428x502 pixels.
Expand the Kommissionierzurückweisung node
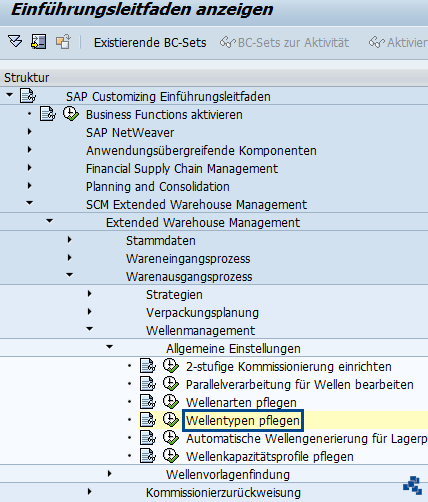pos(90,492)
